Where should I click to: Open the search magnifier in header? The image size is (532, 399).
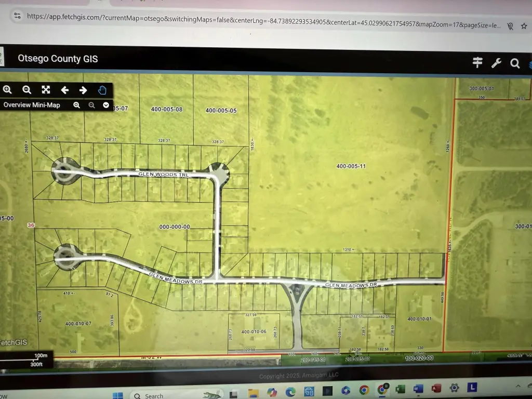pos(515,63)
